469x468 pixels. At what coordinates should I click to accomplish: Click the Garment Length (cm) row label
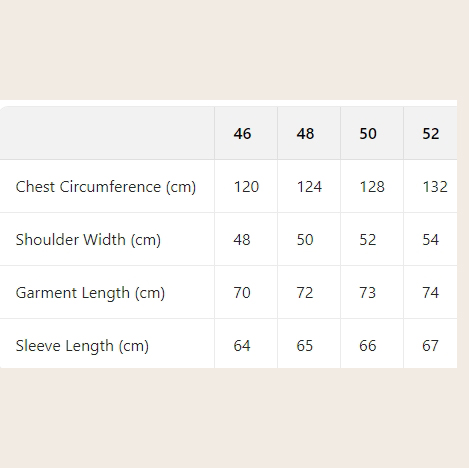pos(90,293)
